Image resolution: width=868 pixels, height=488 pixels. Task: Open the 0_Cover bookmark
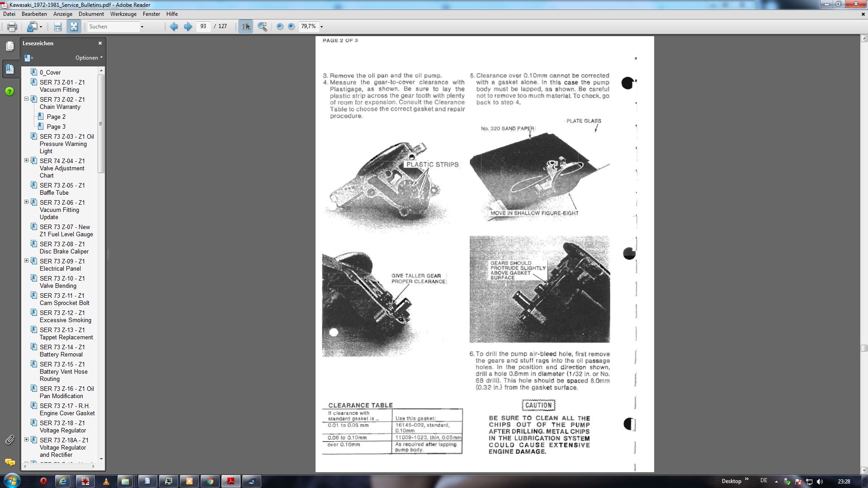(50, 72)
